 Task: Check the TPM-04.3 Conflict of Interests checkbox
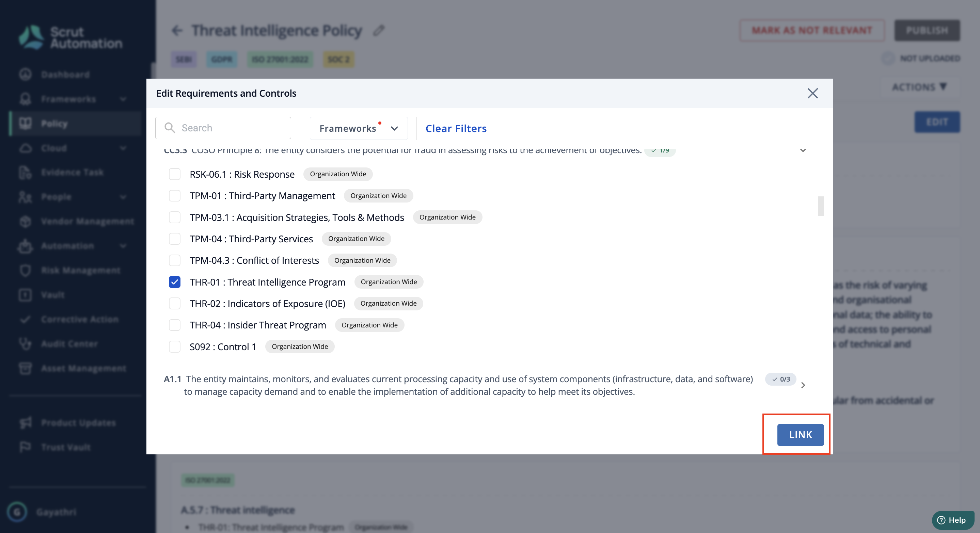[175, 260]
